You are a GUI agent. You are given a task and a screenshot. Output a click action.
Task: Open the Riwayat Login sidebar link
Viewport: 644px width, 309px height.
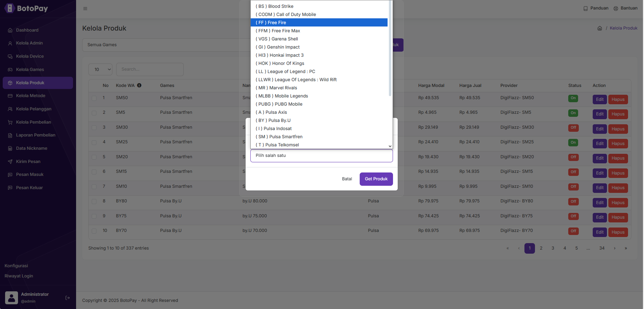(19, 276)
